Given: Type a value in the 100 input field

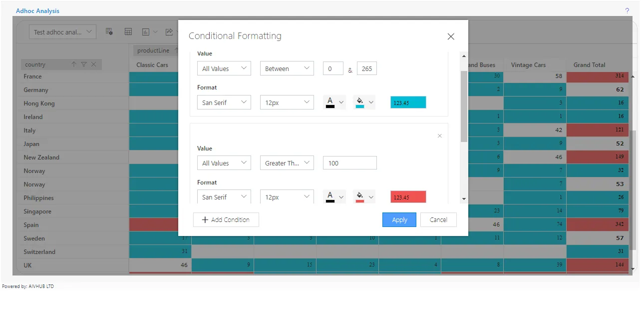Looking at the screenshot, I should pos(349,162).
